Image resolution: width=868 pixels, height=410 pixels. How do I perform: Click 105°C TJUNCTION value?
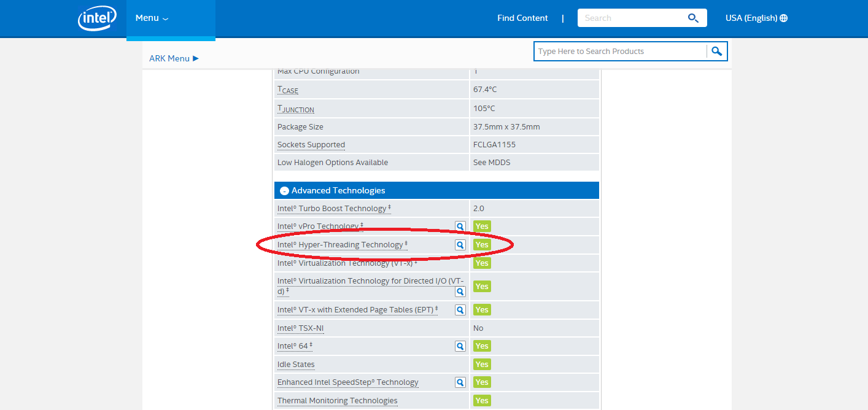484,109
